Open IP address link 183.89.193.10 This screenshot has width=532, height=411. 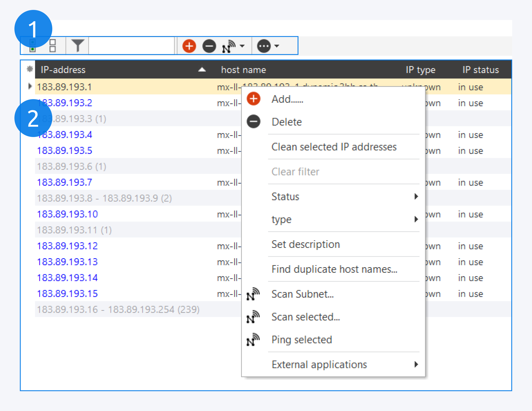coord(67,214)
